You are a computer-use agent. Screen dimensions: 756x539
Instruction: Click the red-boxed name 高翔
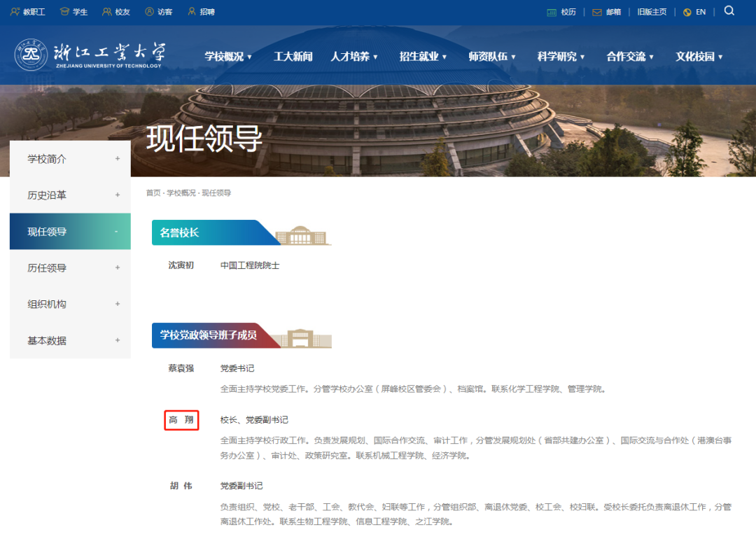tap(181, 421)
